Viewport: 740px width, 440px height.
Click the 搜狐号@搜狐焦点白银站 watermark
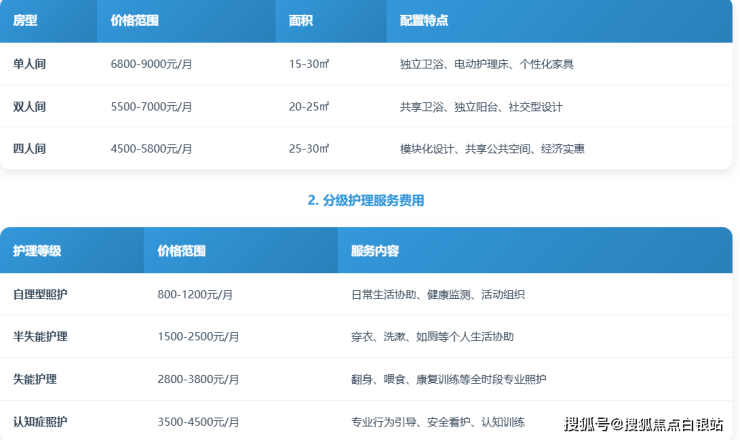click(x=643, y=425)
